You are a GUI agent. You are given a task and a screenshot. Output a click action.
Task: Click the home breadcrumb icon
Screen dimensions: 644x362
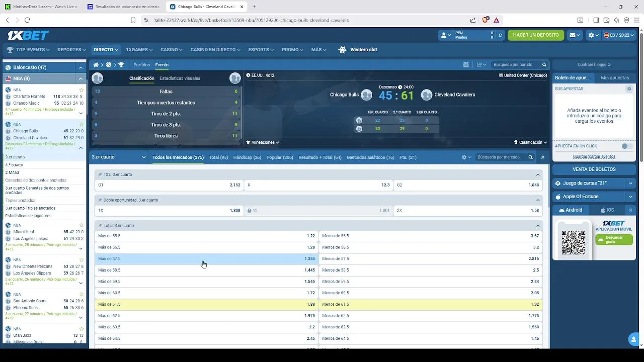pos(96,65)
